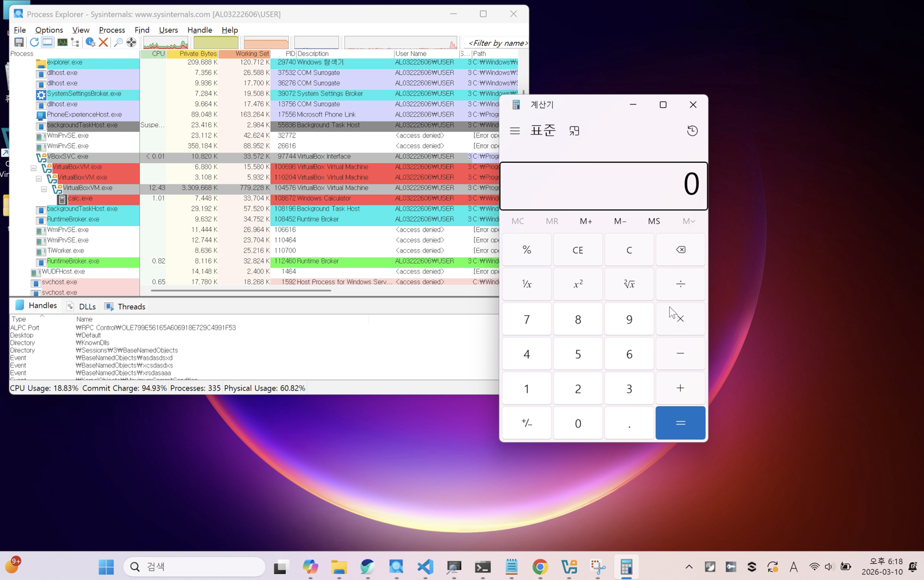Open Google Chrome from the taskbar
The image size is (924, 580).
coord(540,567)
